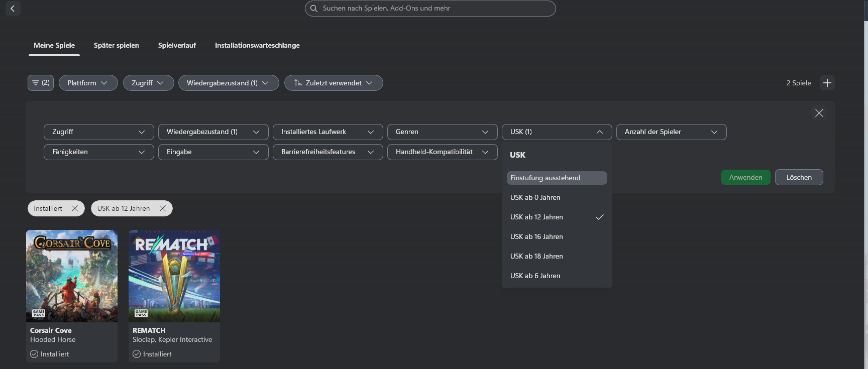This screenshot has height=369, width=868.
Task: Open the Zugriff pill in top filter bar
Action: coord(149,83)
